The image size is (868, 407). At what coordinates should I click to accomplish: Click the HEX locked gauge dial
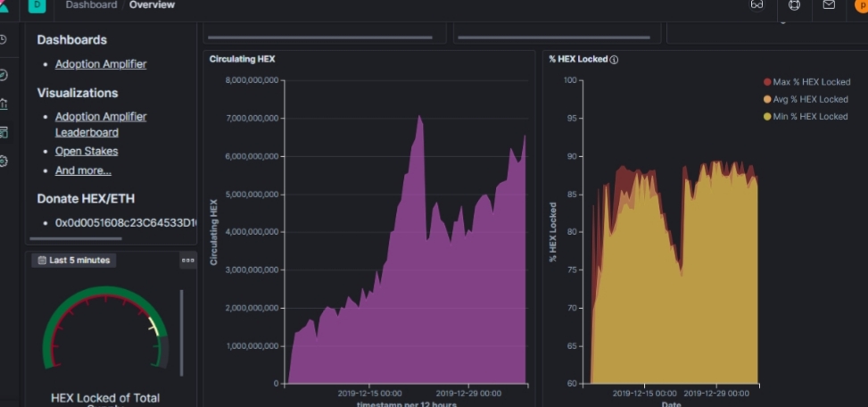[105, 327]
